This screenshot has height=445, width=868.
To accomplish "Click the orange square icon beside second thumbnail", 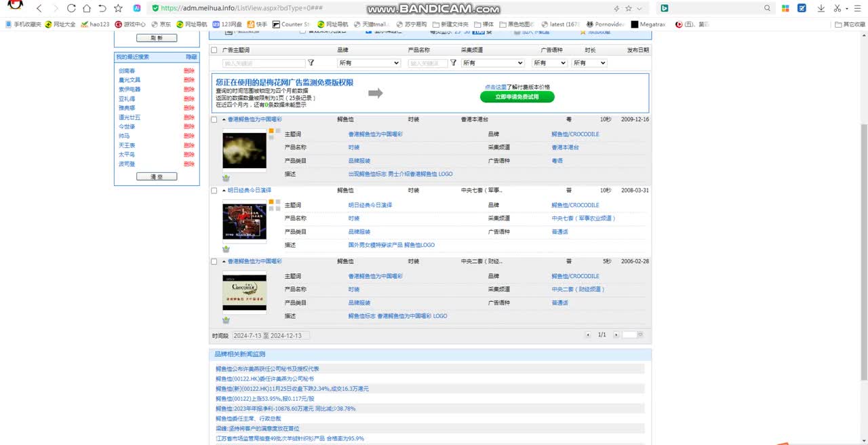I will click(271, 201).
